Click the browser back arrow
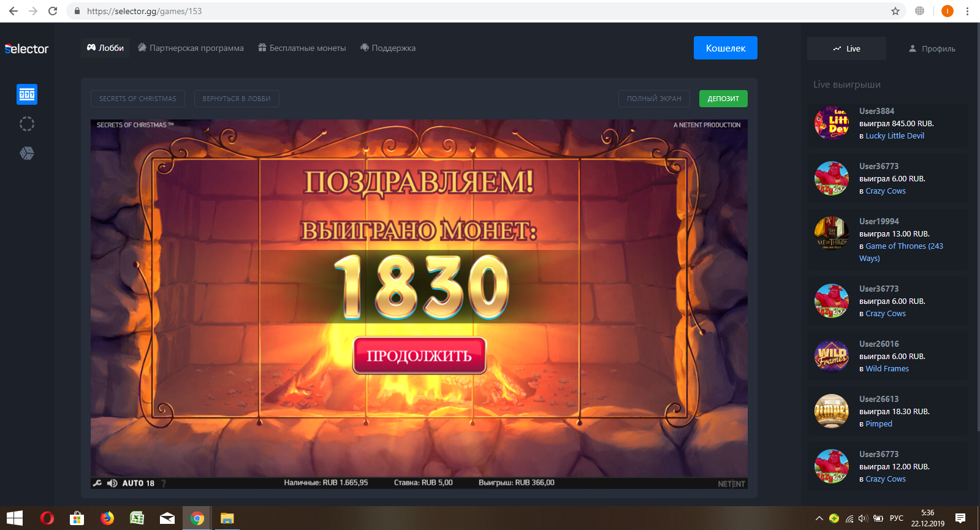 tap(13, 11)
